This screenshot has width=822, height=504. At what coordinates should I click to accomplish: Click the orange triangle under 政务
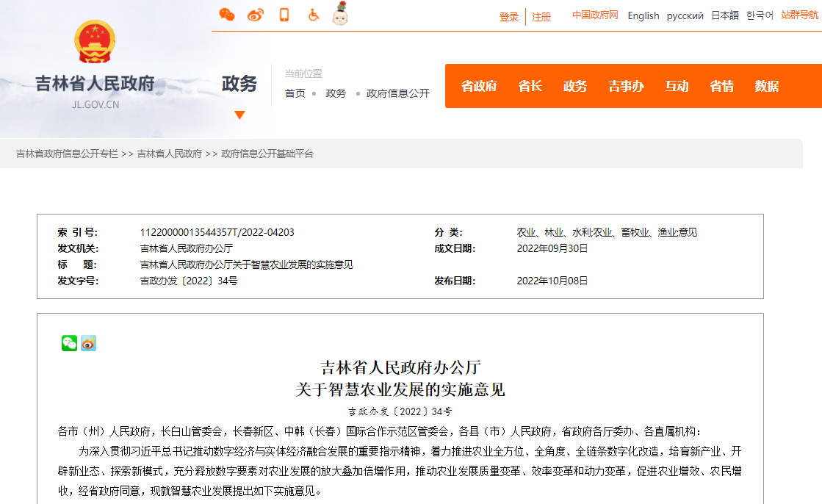[x=239, y=115]
